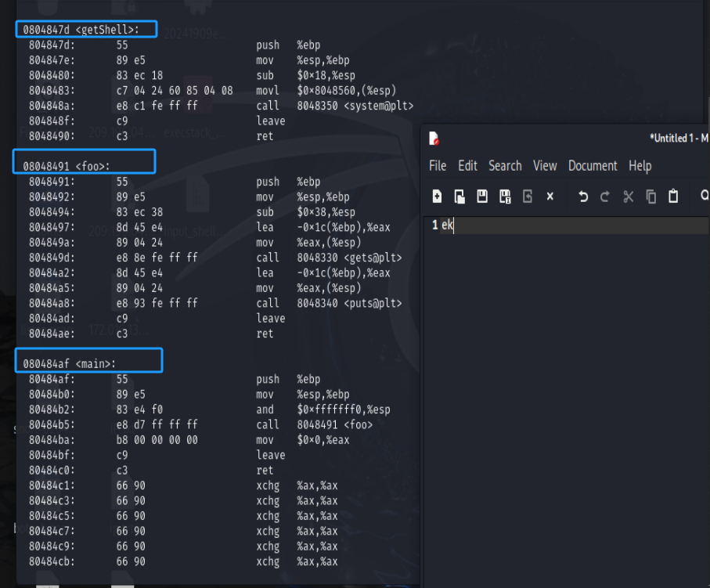Click 'call 8048350 <system@plt>' operand
The width and height of the screenshot is (710, 588).
(355, 106)
